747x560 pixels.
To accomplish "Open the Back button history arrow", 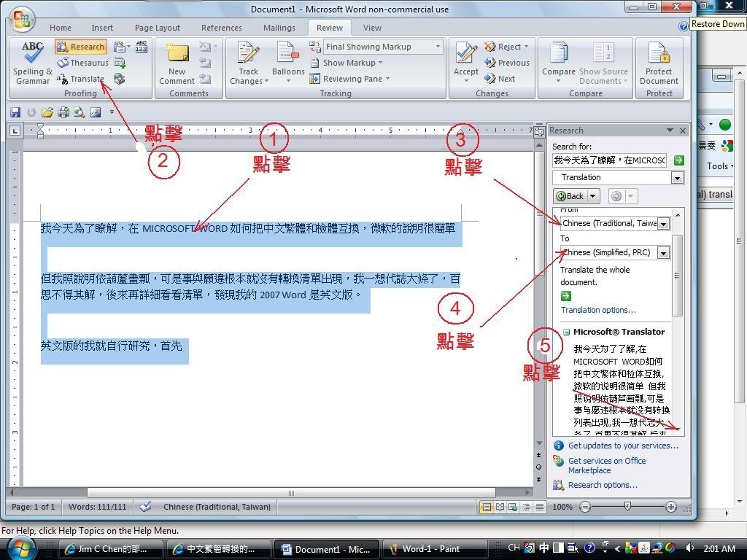I will pos(592,195).
